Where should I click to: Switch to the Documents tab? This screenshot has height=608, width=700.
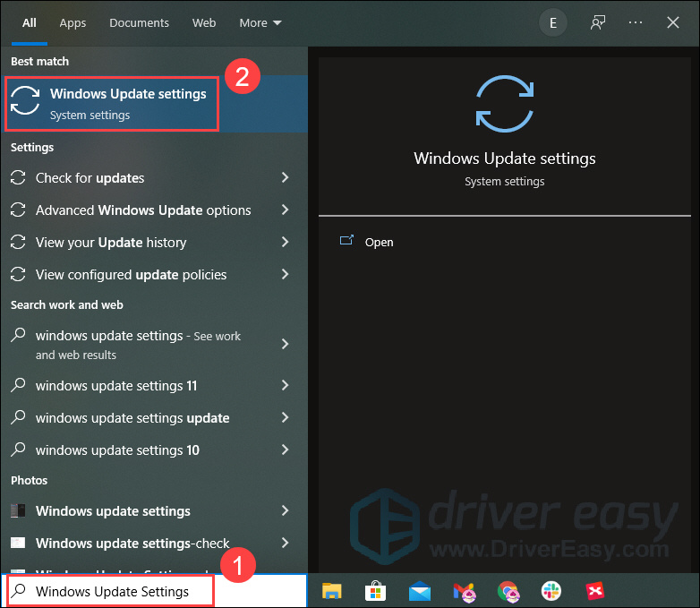(139, 22)
